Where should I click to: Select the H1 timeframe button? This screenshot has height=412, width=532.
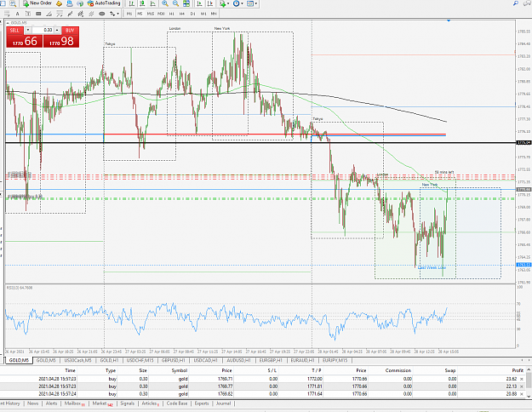172,14
